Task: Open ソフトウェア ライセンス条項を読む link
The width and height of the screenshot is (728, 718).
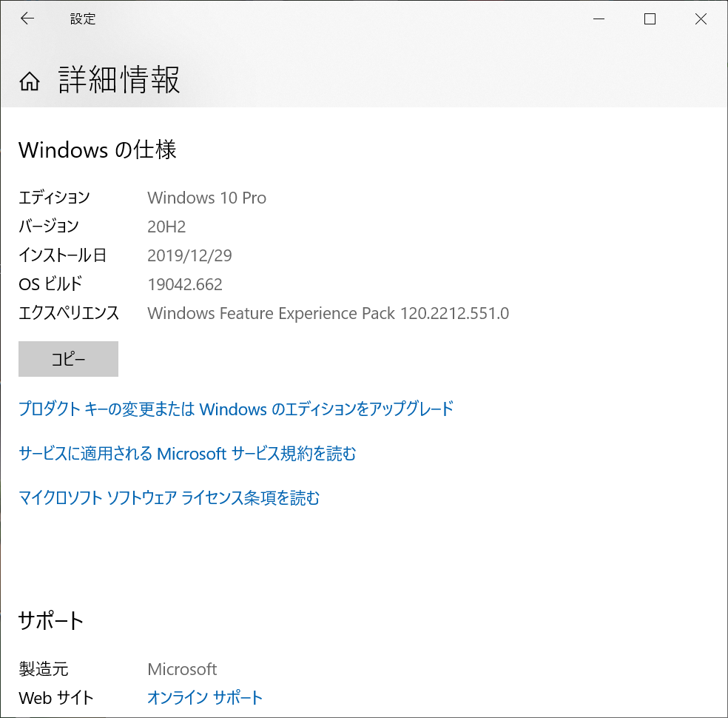Action: [x=169, y=498]
